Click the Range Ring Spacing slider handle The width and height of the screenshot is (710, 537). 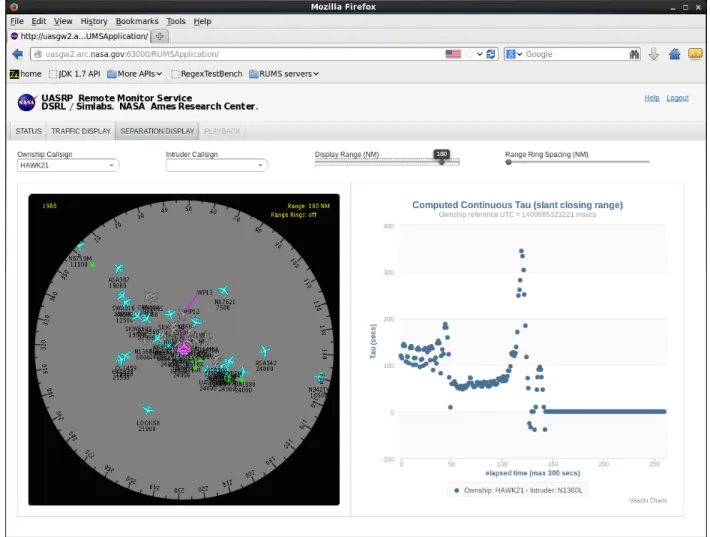pyautogui.click(x=509, y=162)
